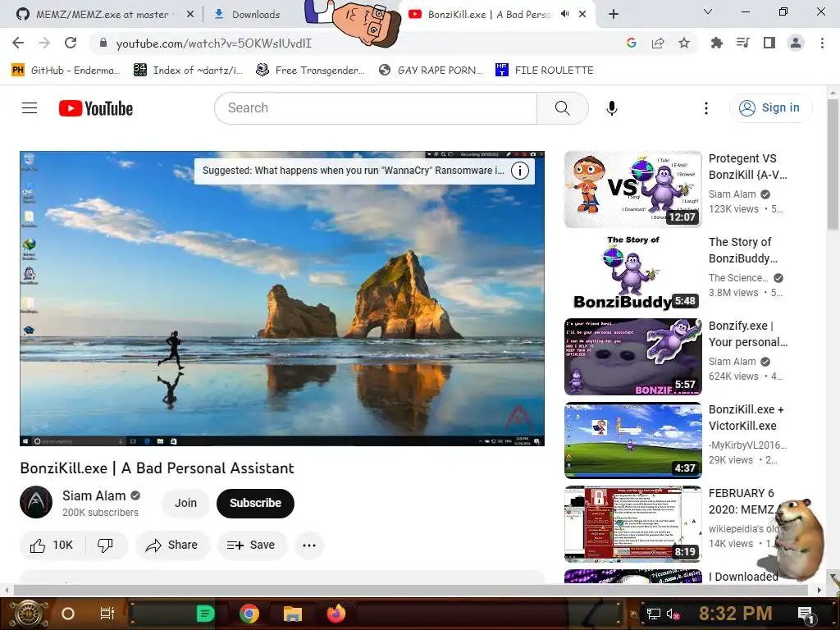Open the tab search chevron

coord(708,11)
